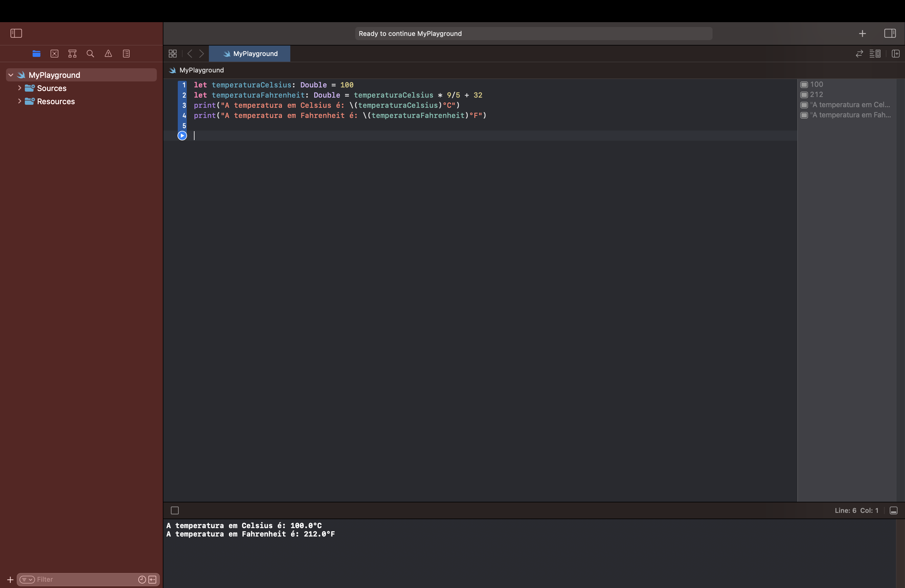This screenshot has height=588, width=905.
Task: Click the run/execute playground button
Action: (182, 135)
